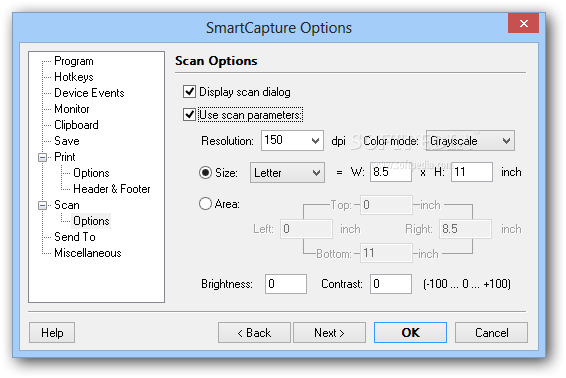The image size is (566, 378).
Task: Select Hotkeys in the tree
Action: pyautogui.click(x=74, y=77)
